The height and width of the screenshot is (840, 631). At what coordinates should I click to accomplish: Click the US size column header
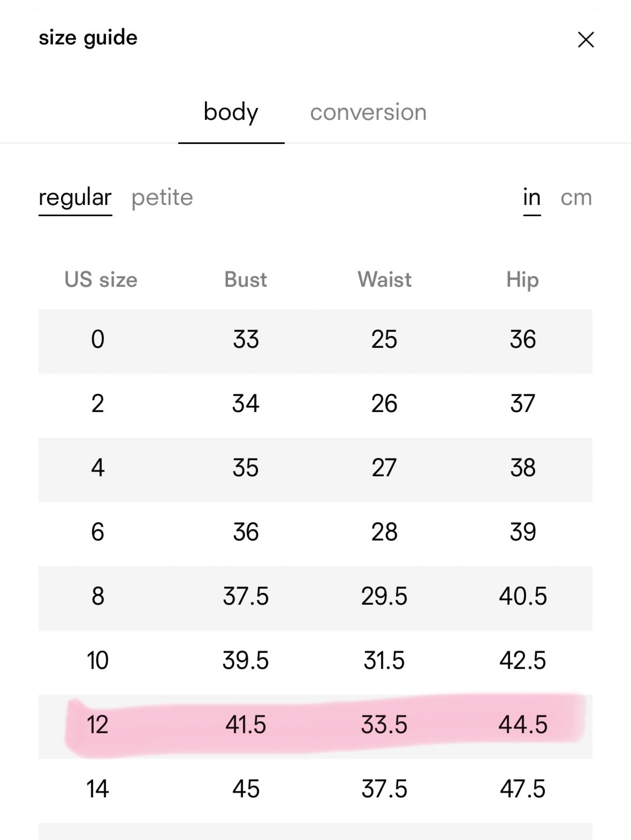pos(101,280)
